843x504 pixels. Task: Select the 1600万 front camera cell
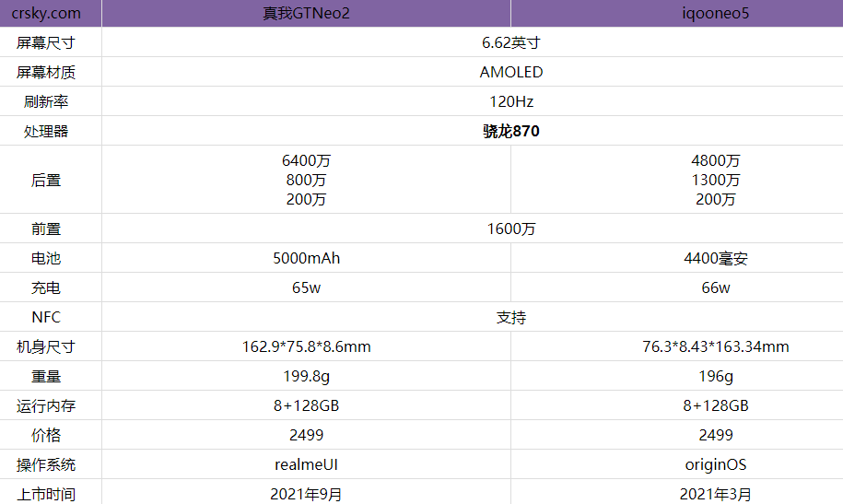[510, 229]
